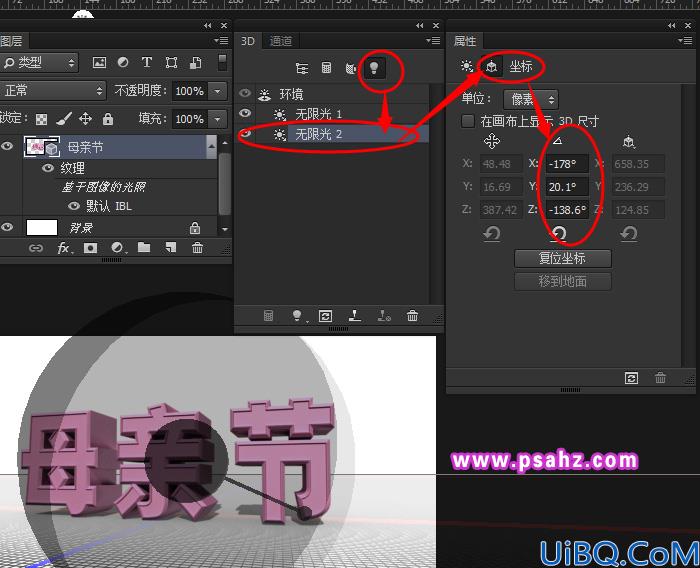
Task: Click the 移到地面 button
Action: tap(562, 281)
